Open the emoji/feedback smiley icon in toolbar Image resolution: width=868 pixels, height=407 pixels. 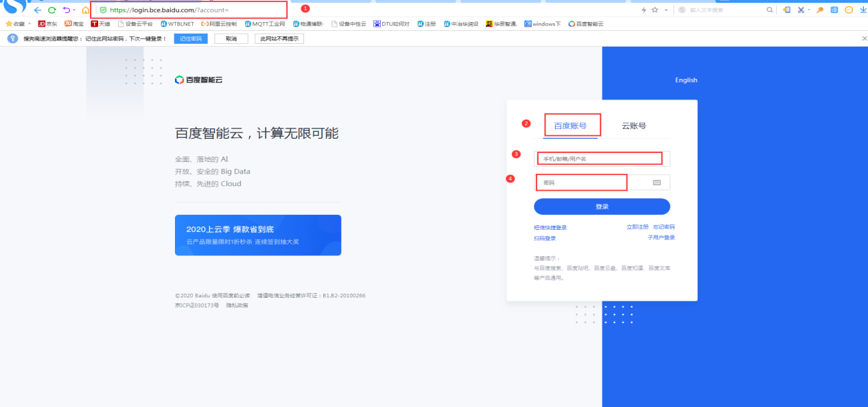tap(848, 9)
